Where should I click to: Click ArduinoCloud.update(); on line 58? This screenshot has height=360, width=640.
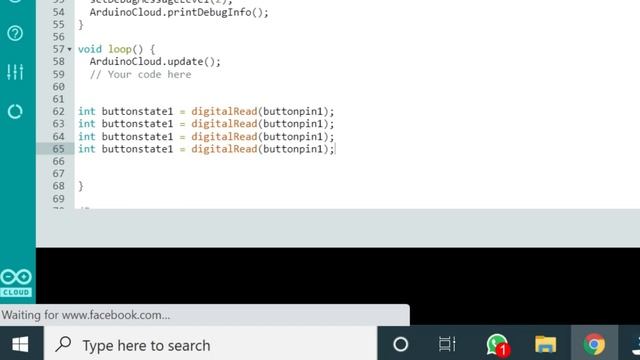pyautogui.click(x=155, y=62)
